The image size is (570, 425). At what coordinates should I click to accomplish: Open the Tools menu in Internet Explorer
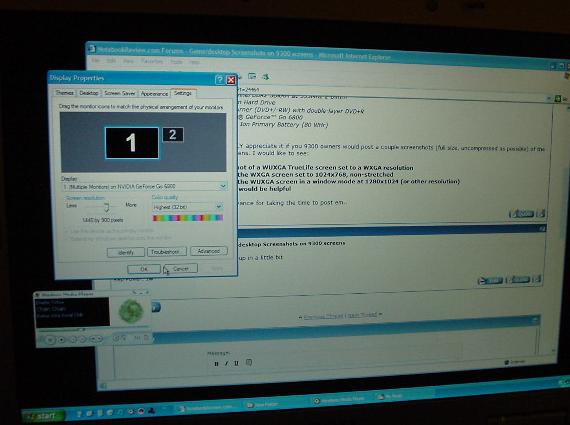point(176,61)
